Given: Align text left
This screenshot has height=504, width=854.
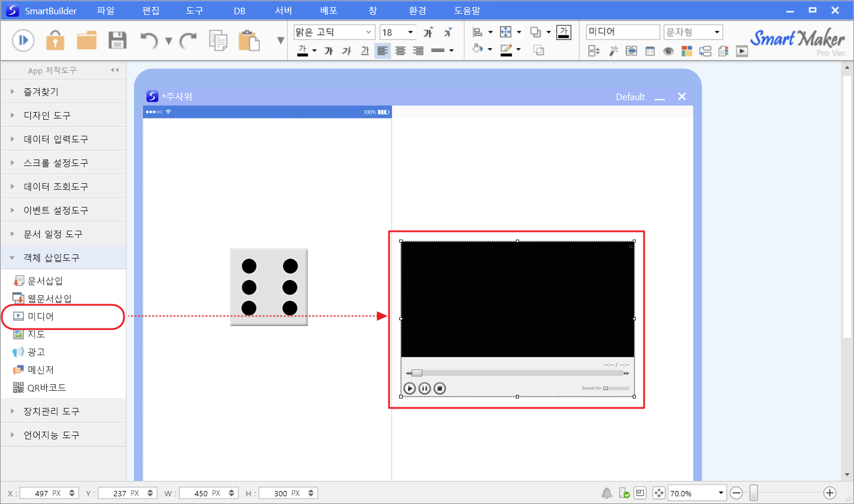Looking at the screenshot, I should click(x=383, y=51).
